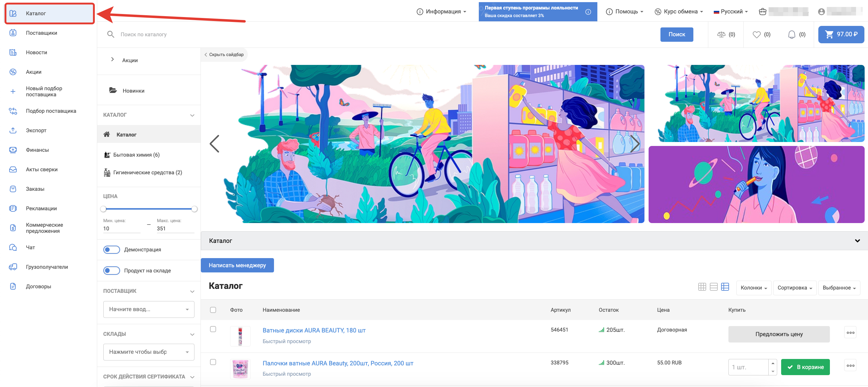Image resolution: width=868 pixels, height=387 pixels.
Task: Click the maximum price slider handle
Action: coord(194,209)
